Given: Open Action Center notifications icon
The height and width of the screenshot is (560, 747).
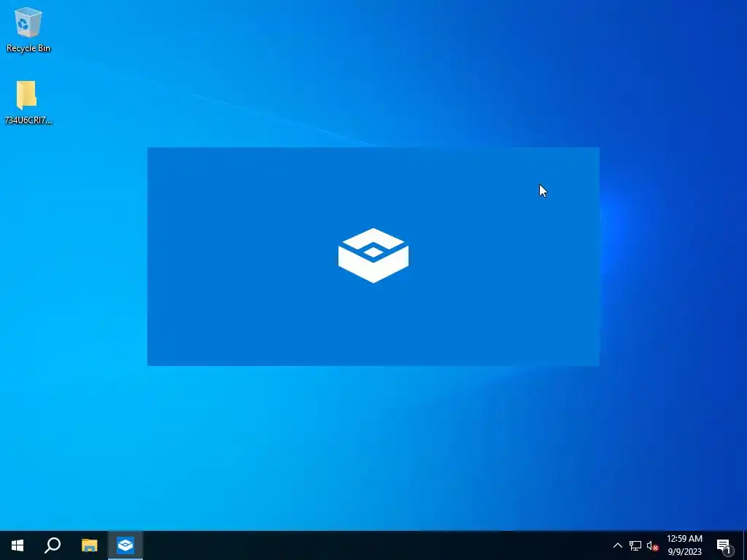Looking at the screenshot, I should (x=724, y=545).
